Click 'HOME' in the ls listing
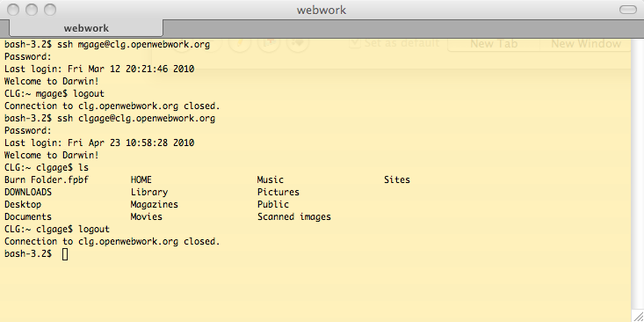 [141, 180]
